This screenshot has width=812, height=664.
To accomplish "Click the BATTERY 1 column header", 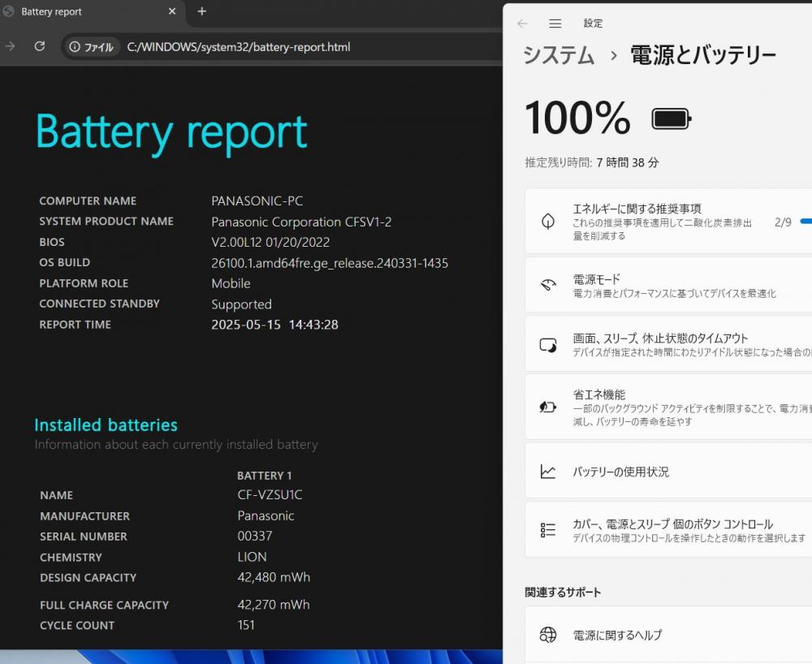I will [264, 476].
